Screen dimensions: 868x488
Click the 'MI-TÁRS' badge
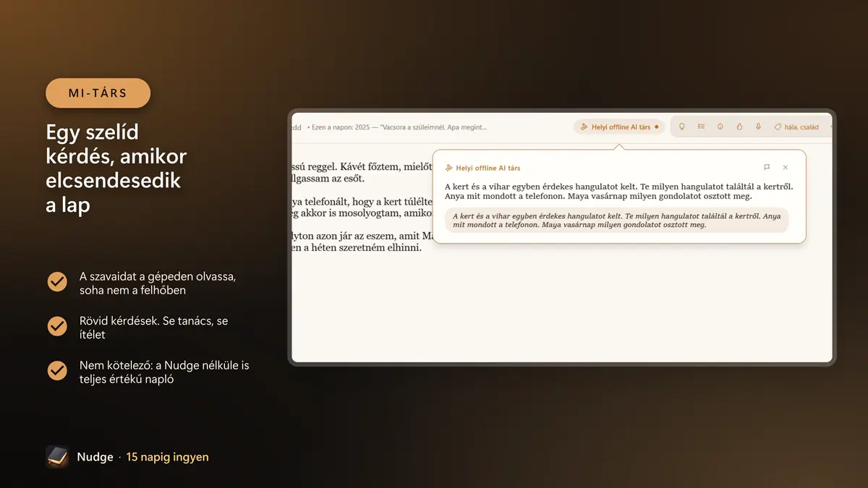(x=98, y=93)
